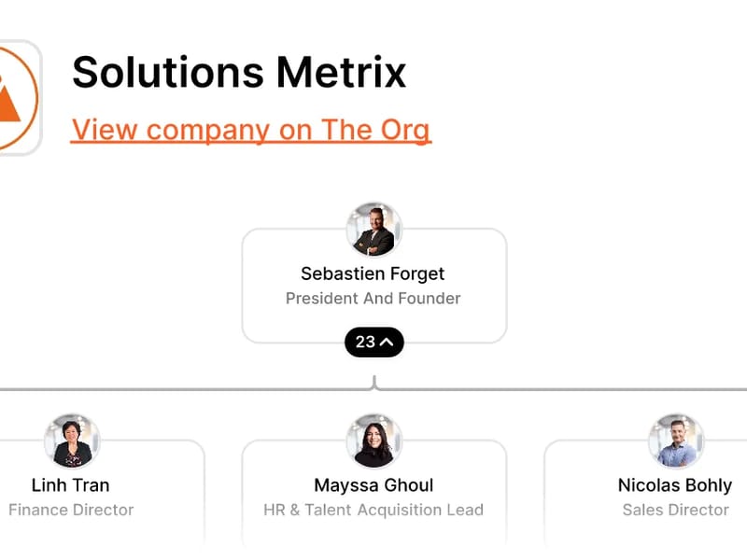The height and width of the screenshot is (560, 747).
Task: Click the President And Founder title
Action: (373, 299)
